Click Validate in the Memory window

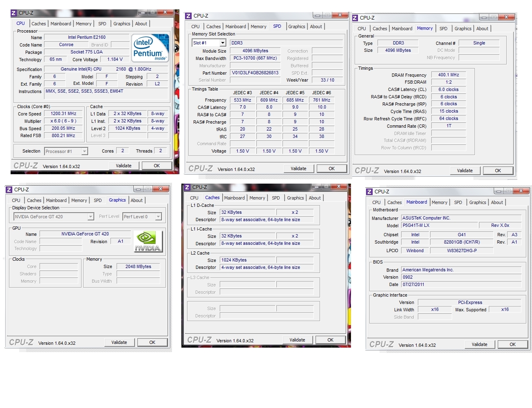465,171
